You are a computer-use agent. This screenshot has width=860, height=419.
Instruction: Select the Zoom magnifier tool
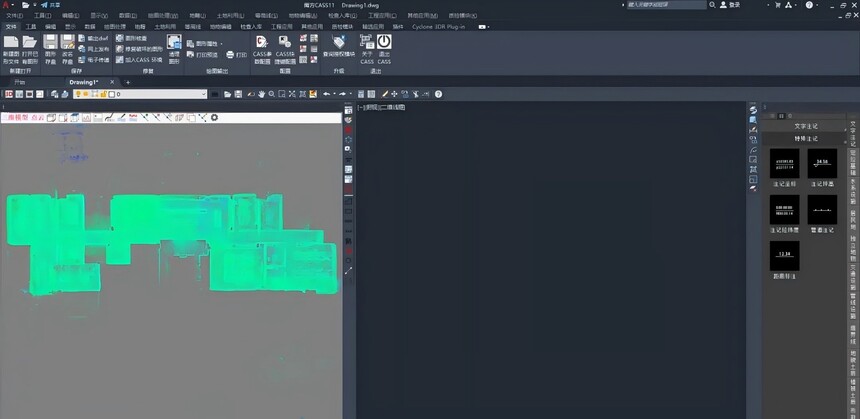tap(271, 94)
